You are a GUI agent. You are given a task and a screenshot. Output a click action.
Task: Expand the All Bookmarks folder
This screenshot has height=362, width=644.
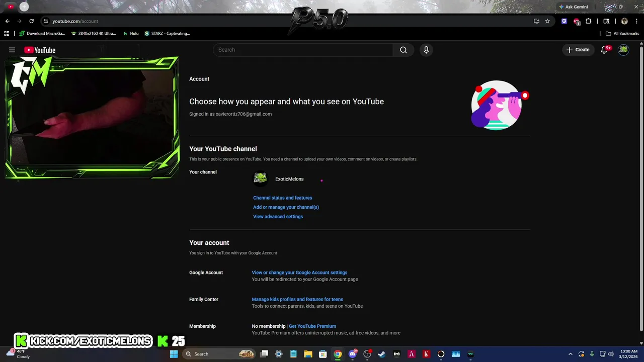[622, 34]
